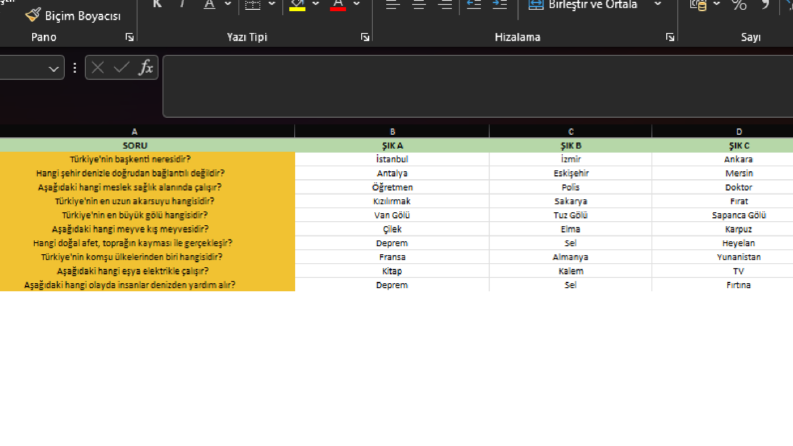
Task: Select the Eskişehir cell
Action: 570,173
